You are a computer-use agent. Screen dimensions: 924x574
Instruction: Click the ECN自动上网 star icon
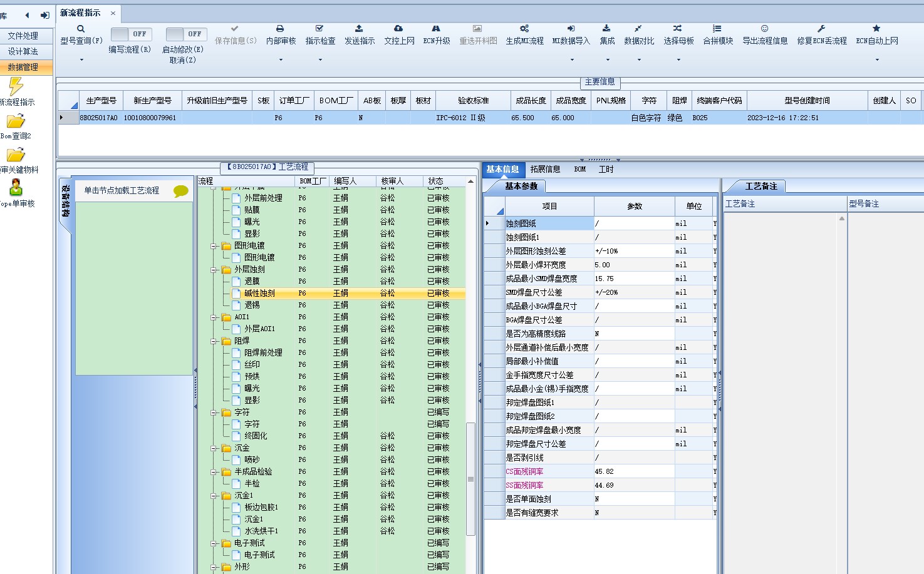[x=876, y=28]
